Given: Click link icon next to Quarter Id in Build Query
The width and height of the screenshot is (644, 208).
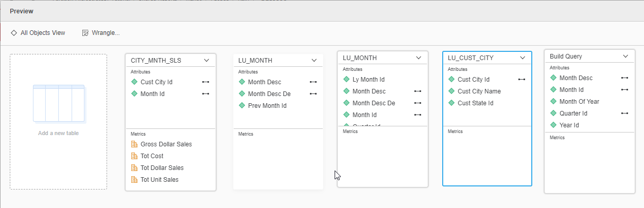Looking at the screenshot, I should 624,114.
